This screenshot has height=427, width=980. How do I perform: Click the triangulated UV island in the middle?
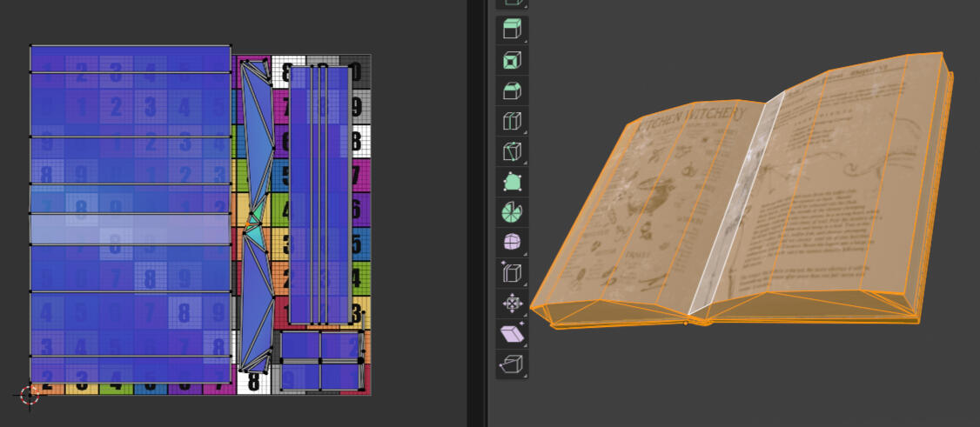(x=254, y=217)
